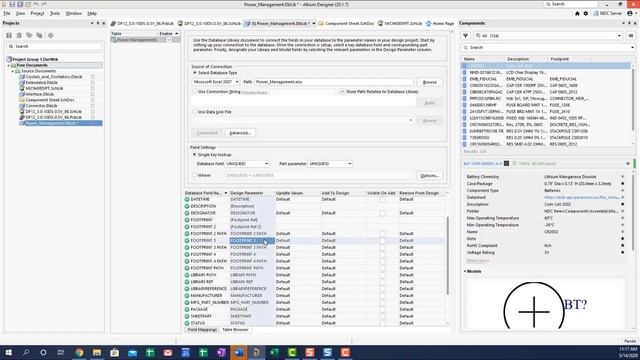The image size is (640, 360).
Task: Open Chrome from the taskbar
Action: tap(79, 352)
